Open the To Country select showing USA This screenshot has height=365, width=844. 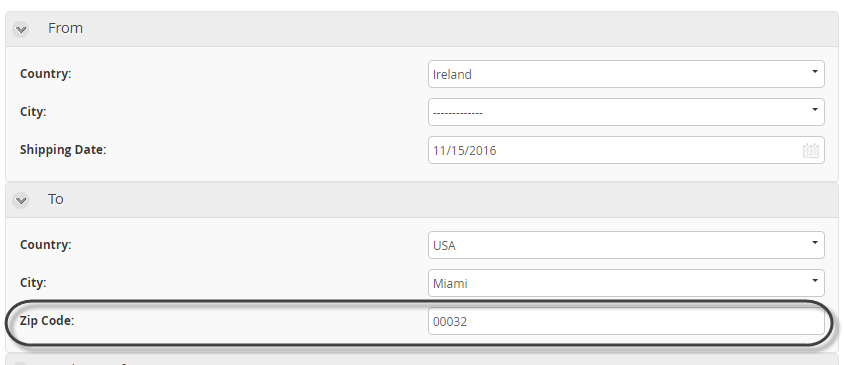tap(626, 245)
